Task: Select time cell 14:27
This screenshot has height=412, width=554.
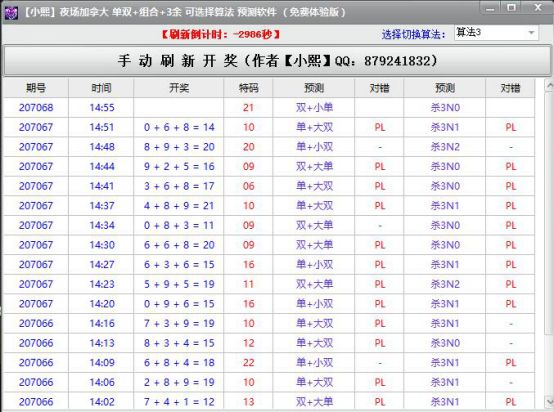Action: coord(102,264)
